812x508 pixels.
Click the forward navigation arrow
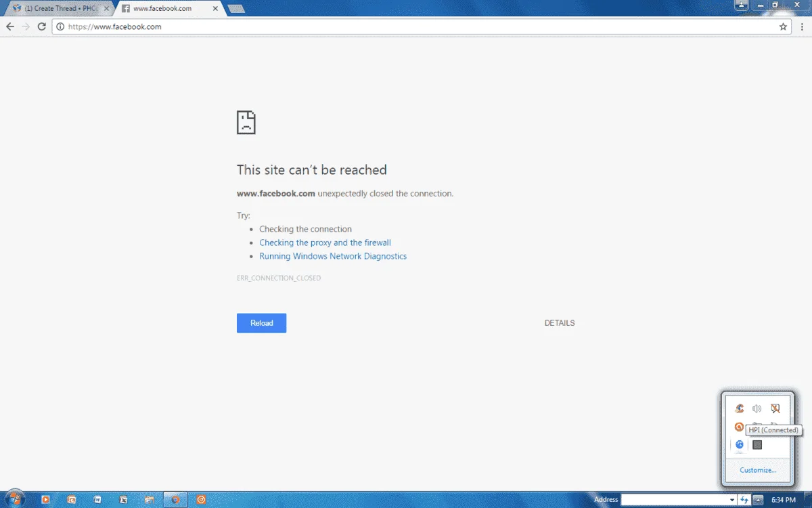pyautogui.click(x=26, y=26)
